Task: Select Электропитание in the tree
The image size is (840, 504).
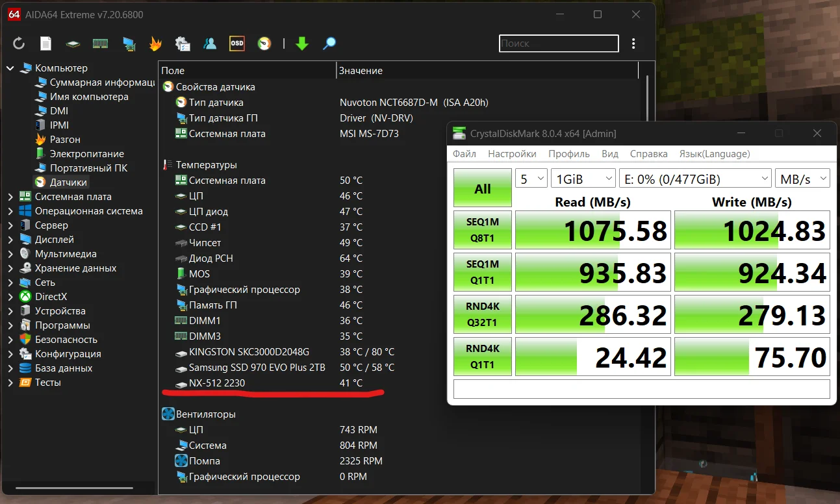Action: click(87, 154)
